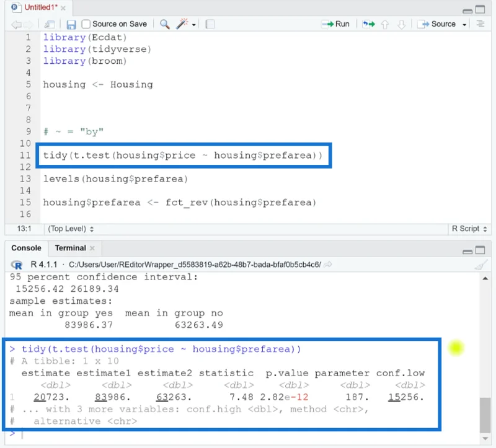Click the console path C:/Users/User text
This screenshot has width=496, height=448.
tap(195, 265)
